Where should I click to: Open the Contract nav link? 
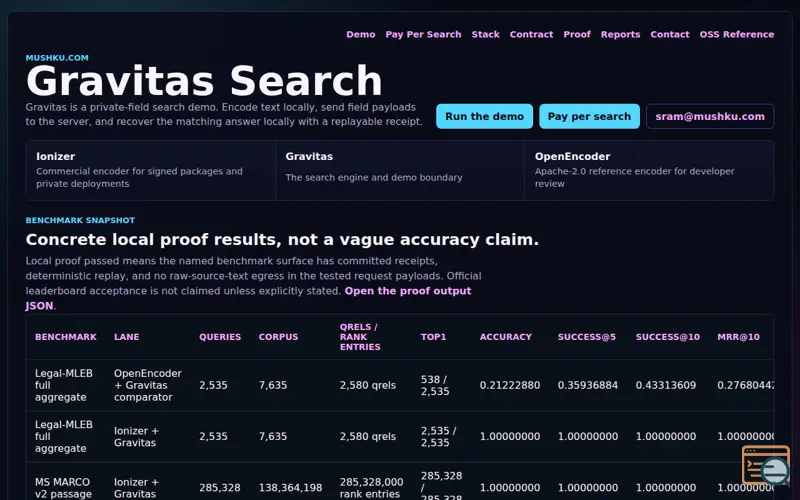coord(531,34)
